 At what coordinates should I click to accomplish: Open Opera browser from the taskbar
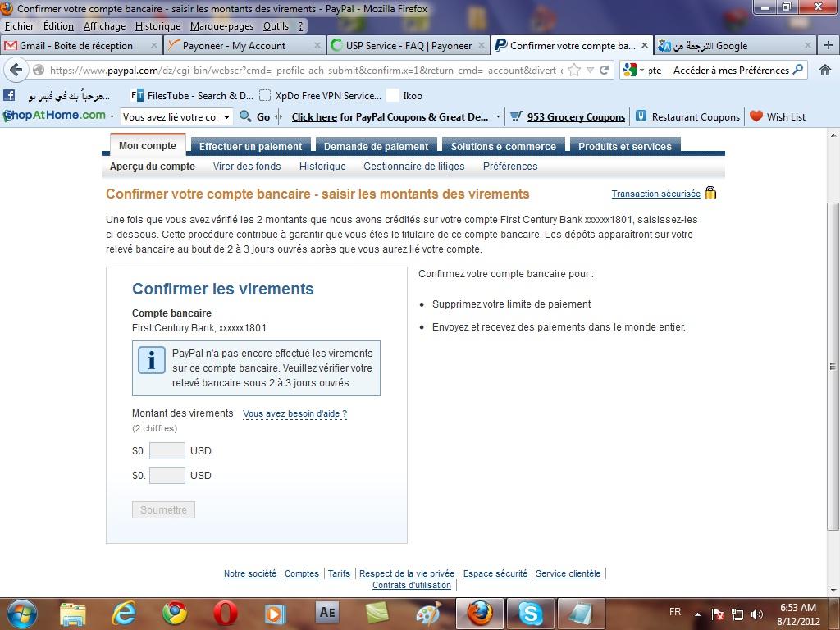(x=225, y=613)
